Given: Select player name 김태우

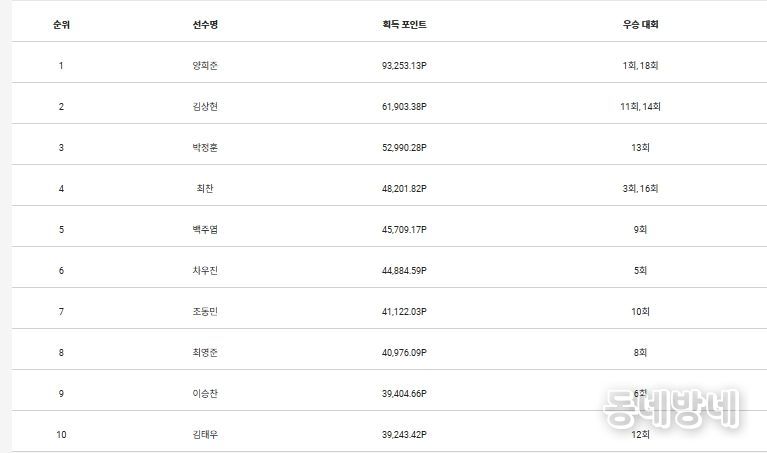Looking at the screenshot, I should (x=205, y=435).
